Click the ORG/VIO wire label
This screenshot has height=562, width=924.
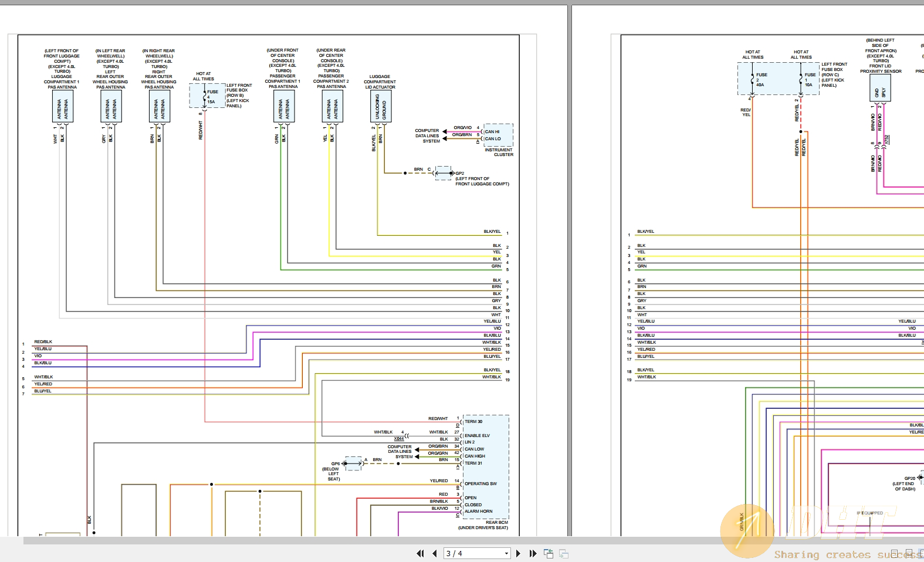(x=462, y=127)
